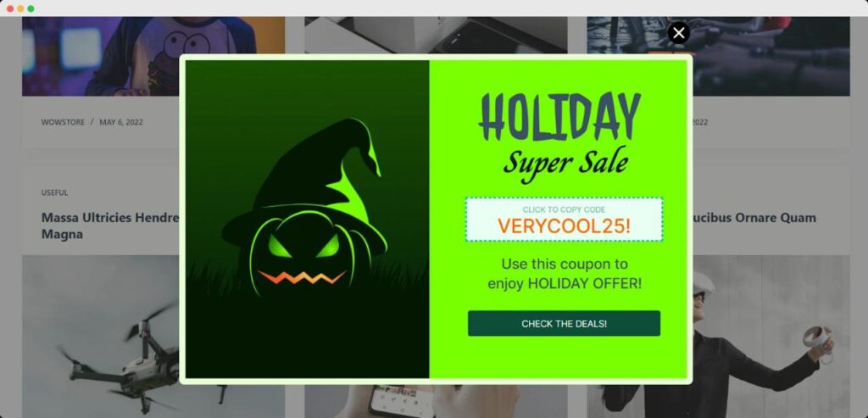Image resolution: width=868 pixels, height=418 pixels.
Task: Click the MAY 6, 2022 post date
Action: [120, 122]
